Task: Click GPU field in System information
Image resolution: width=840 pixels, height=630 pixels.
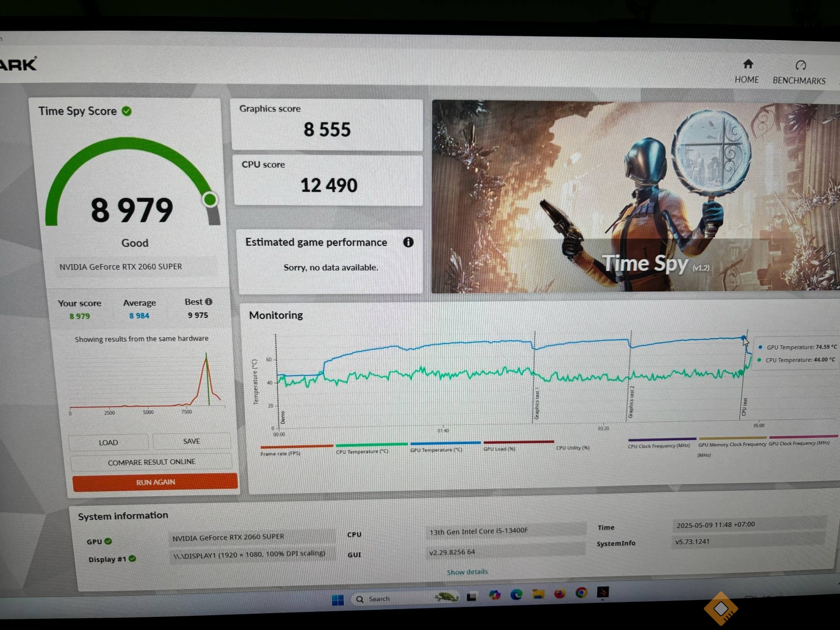Action: tap(251, 537)
